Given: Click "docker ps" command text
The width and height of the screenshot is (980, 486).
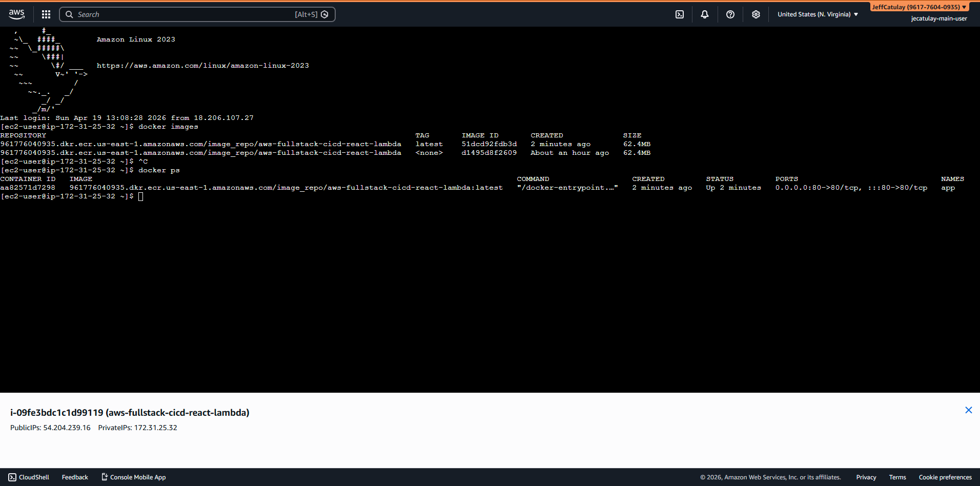Looking at the screenshot, I should pos(159,170).
